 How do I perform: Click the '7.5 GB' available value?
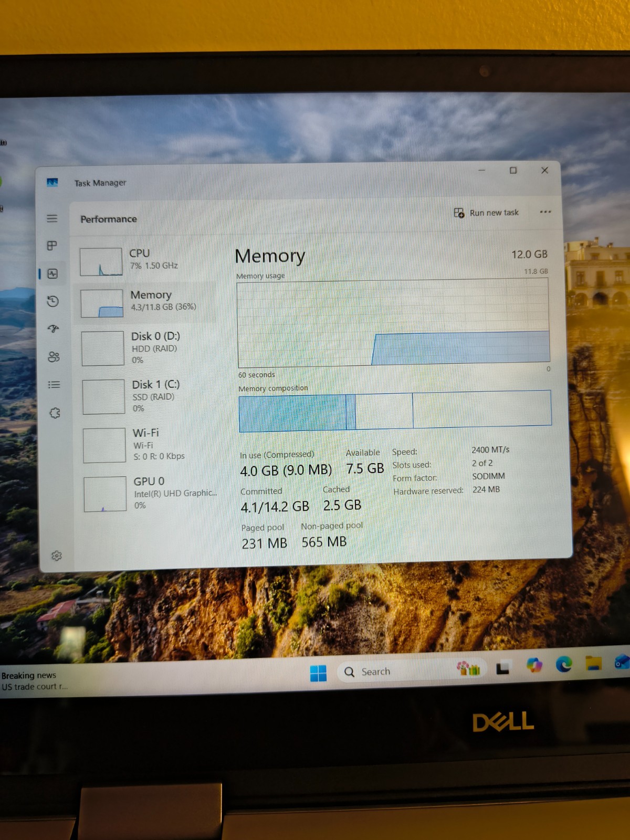pos(365,468)
